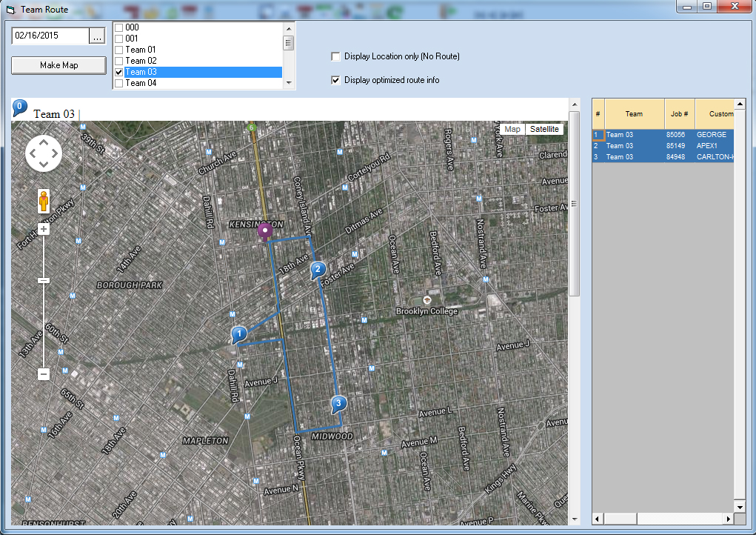Sort table by Team column header
Image resolution: width=756 pixels, height=535 pixels.
coord(634,114)
